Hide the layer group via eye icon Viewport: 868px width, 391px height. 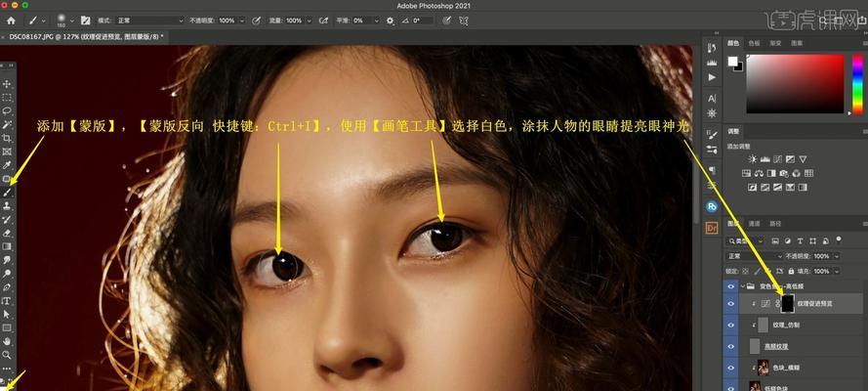pos(730,286)
